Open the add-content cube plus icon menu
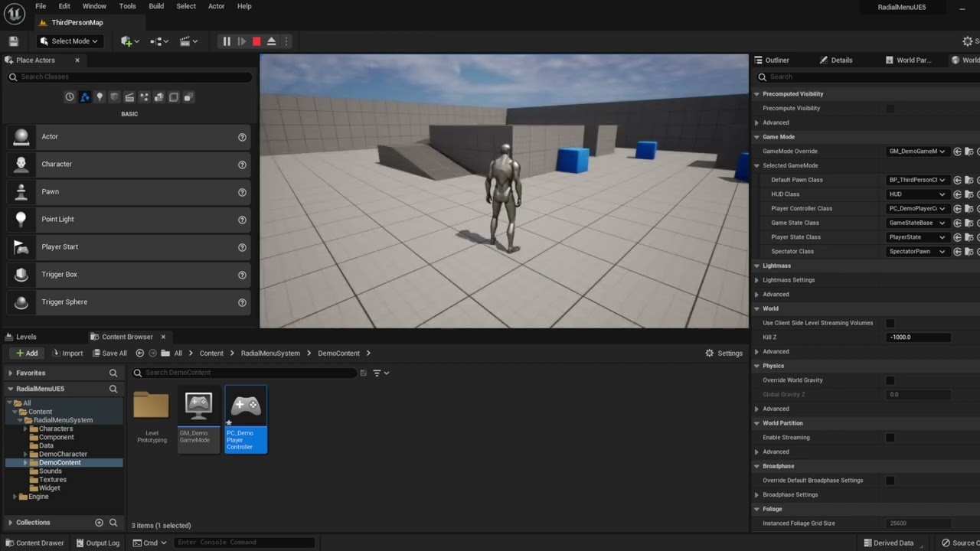980x551 pixels. [129, 41]
